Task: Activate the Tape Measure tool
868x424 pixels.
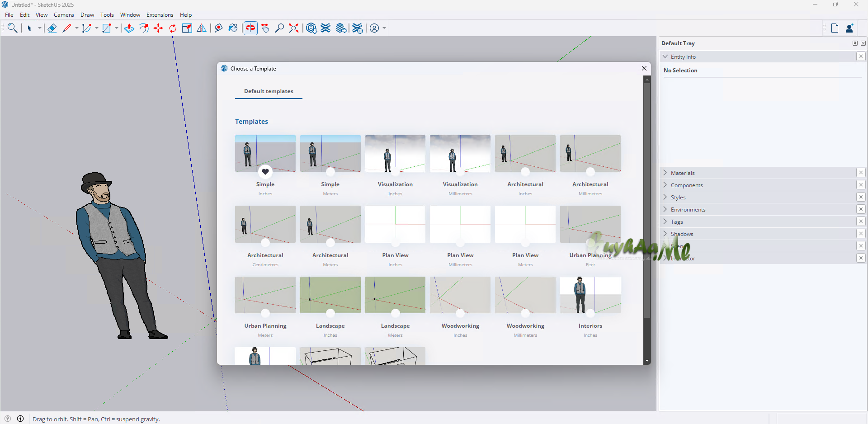Action: 219,28
